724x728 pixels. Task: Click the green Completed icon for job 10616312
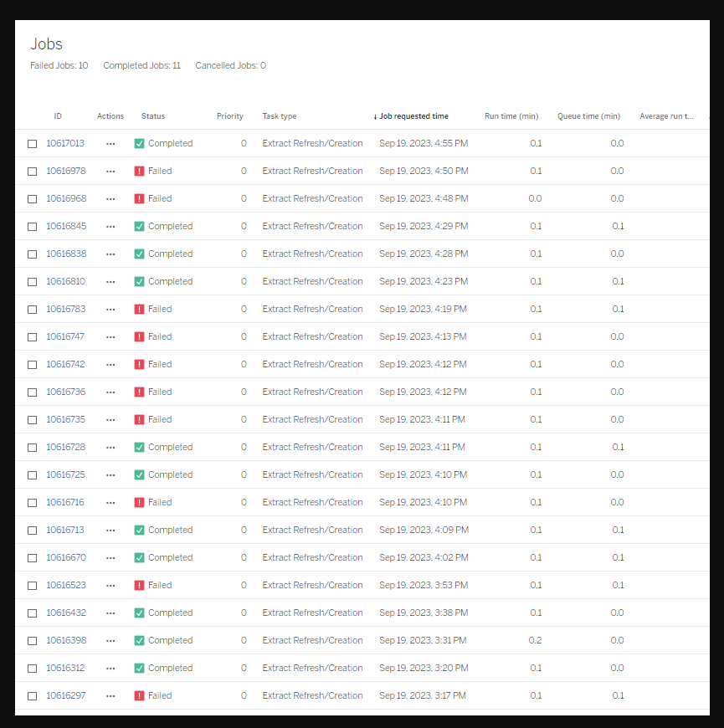click(x=139, y=668)
